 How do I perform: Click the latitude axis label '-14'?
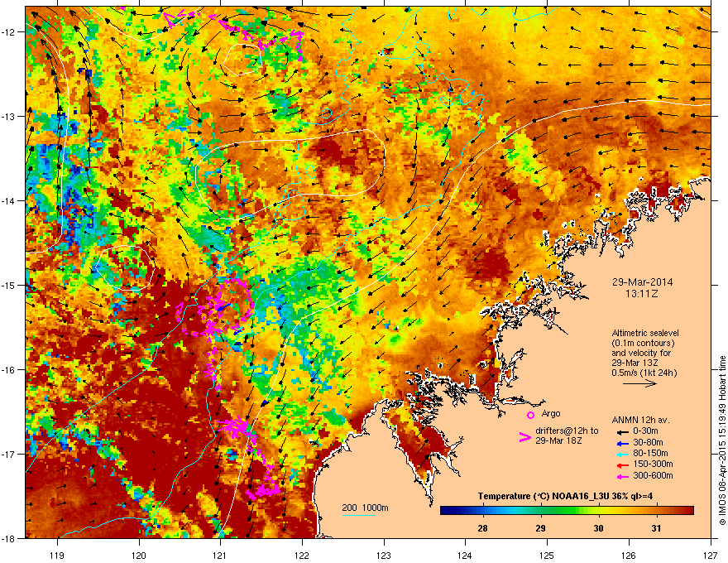coord(9,201)
